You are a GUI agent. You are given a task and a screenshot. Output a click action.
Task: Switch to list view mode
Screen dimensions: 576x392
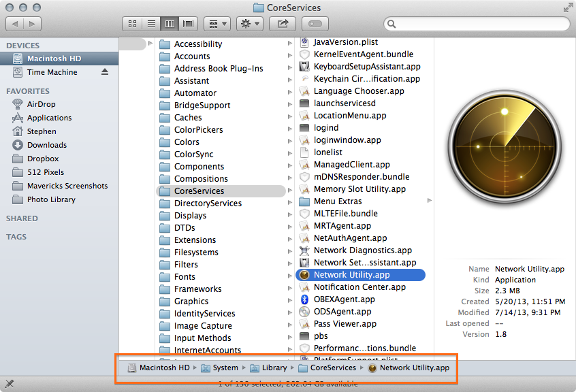pos(151,24)
